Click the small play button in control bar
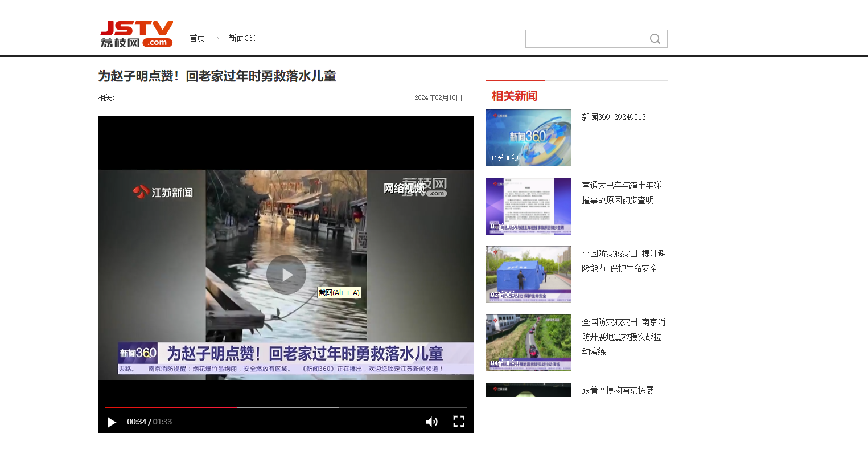The image size is (868, 458). point(112,422)
